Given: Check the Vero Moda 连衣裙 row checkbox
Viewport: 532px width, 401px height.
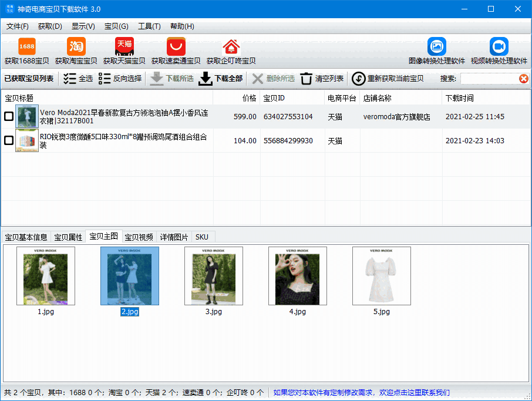Looking at the screenshot, I should pos(8,116).
